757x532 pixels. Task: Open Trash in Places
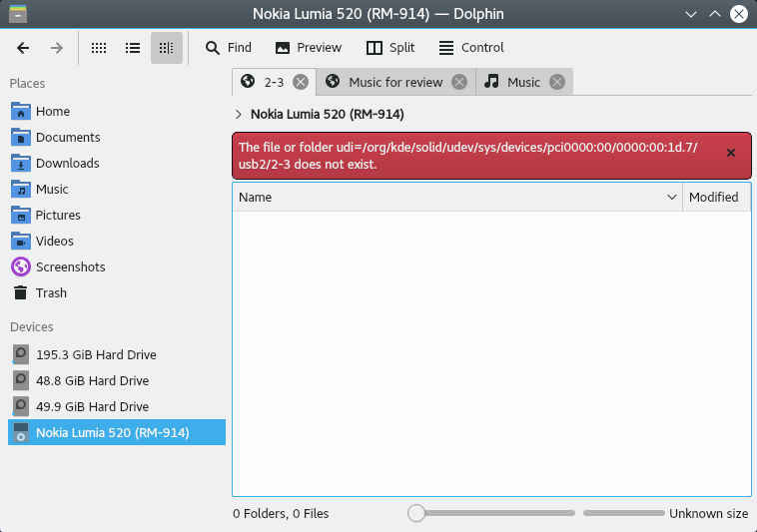[x=117, y=293]
